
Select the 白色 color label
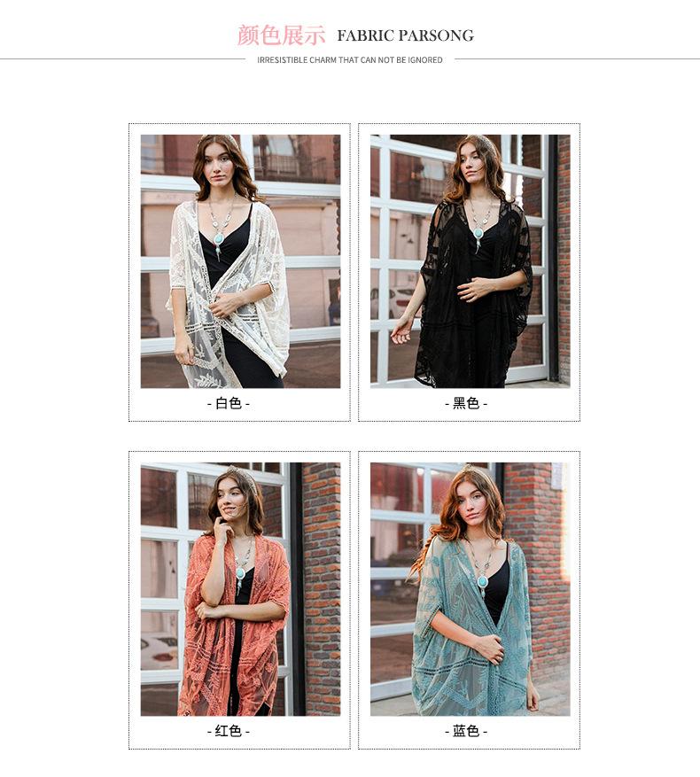[x=229, y=403]
